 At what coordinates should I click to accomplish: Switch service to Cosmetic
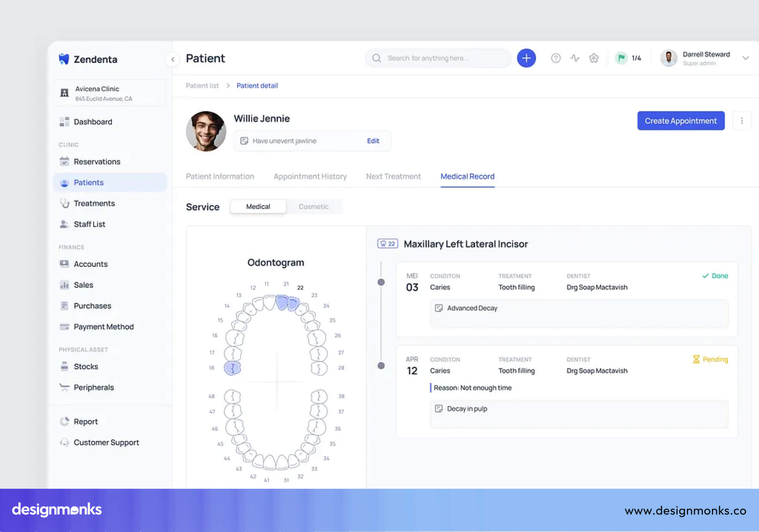pos(313,206)
